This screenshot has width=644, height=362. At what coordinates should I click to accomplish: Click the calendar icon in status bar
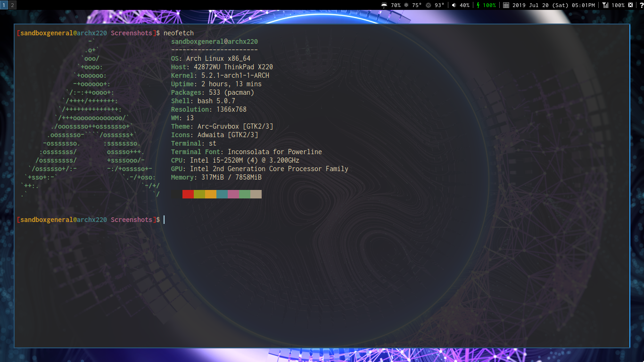(x=506, y=5)
